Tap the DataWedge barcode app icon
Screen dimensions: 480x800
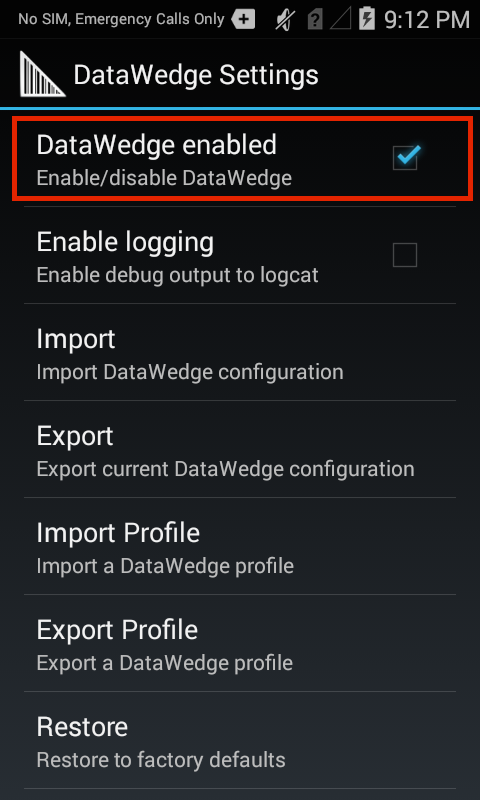pos(42,74)
